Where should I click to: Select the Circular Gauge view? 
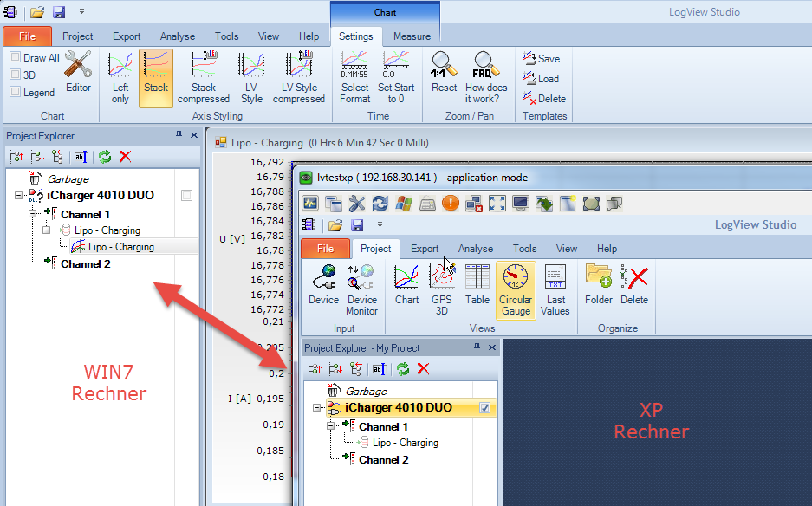coord(516,290)
